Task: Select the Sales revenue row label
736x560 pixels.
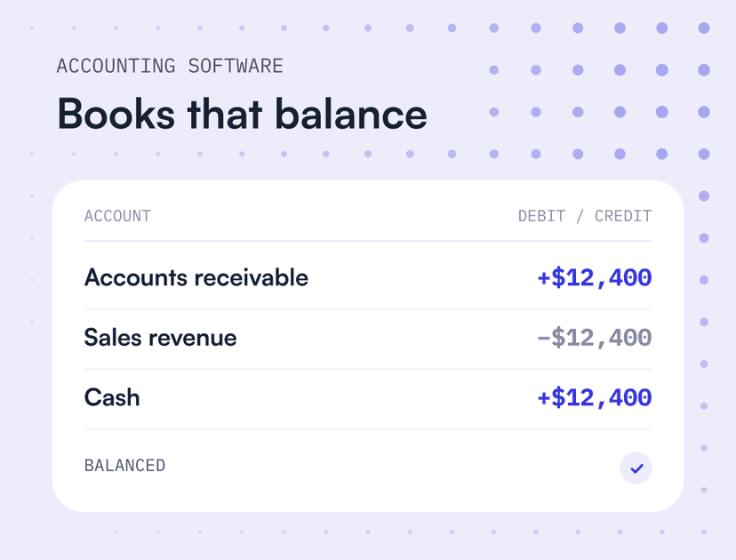Action: [161, 338]
